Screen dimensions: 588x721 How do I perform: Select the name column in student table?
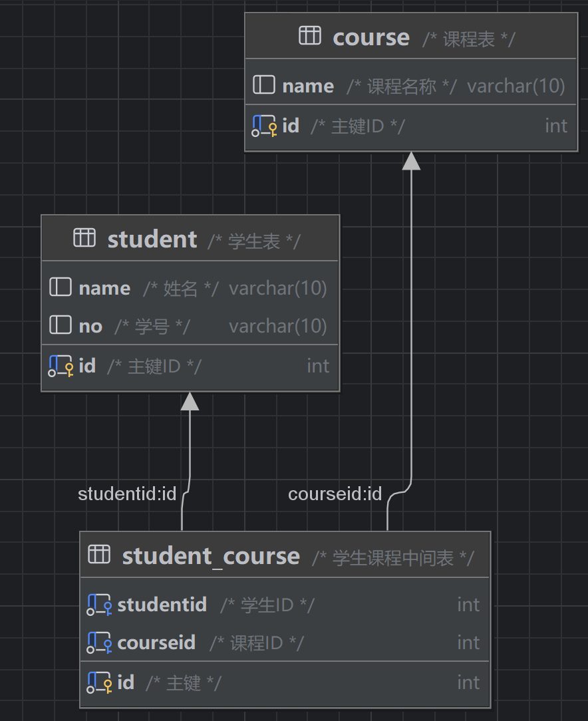(190, 288)
